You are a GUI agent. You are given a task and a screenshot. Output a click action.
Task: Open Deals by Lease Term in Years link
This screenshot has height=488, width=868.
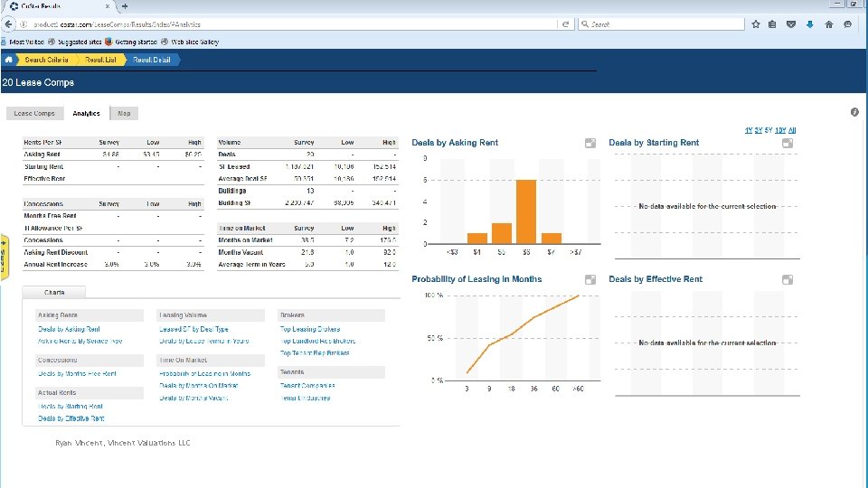(204, 342)
